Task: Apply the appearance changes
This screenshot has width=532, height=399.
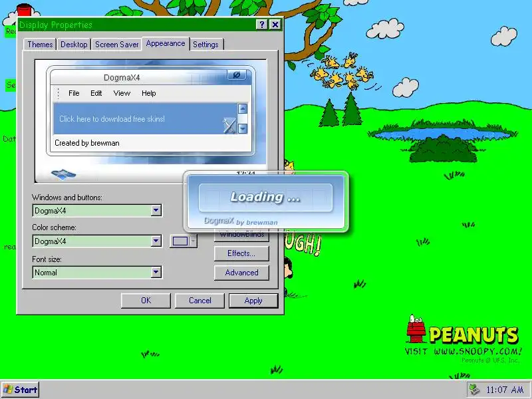Action: (253, 301)
